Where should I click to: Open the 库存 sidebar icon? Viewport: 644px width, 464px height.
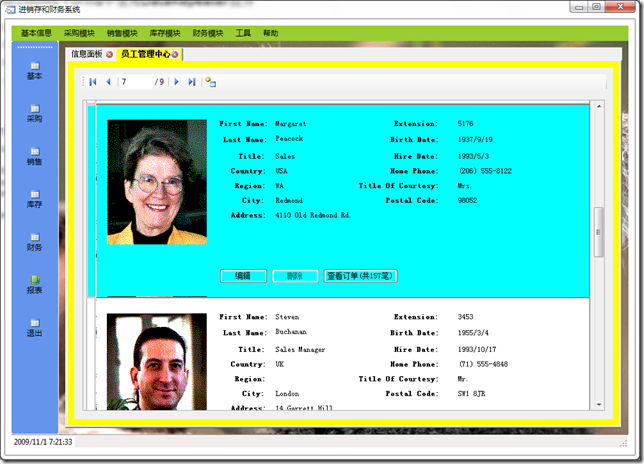click(x=34, y=199)
